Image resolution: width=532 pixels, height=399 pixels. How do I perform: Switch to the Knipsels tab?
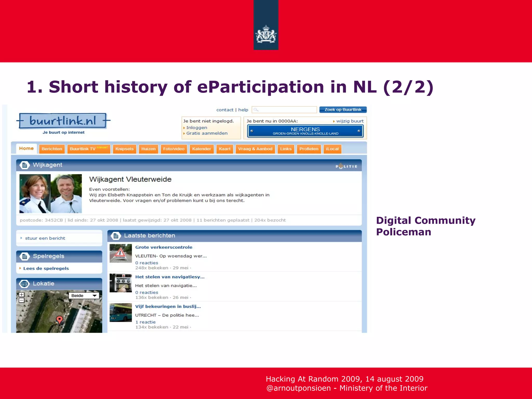(124, 149)
